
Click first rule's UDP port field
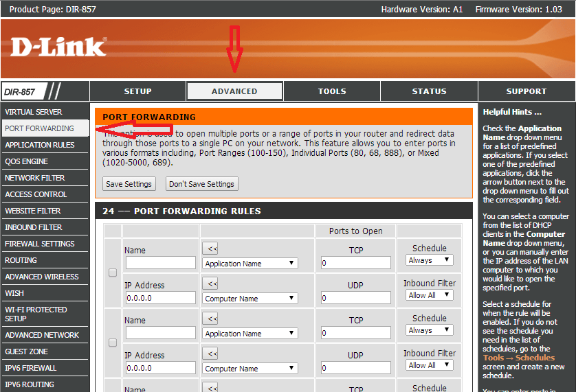coord(355,298)
